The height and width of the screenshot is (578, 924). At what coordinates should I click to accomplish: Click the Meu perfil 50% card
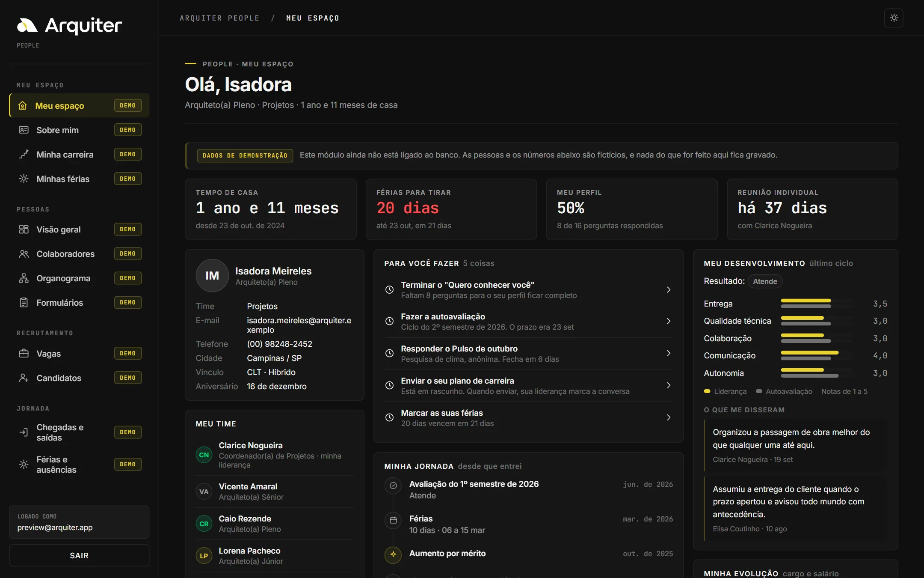coord(631,209)
